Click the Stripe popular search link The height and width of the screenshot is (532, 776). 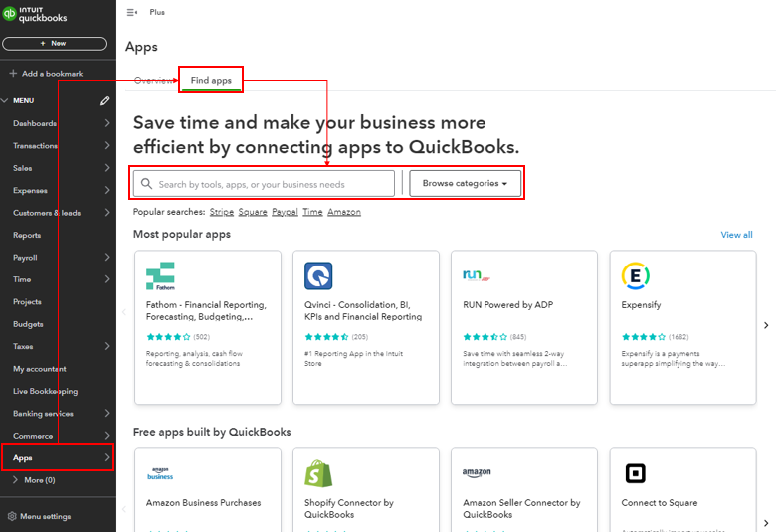(x=221, y=212)
